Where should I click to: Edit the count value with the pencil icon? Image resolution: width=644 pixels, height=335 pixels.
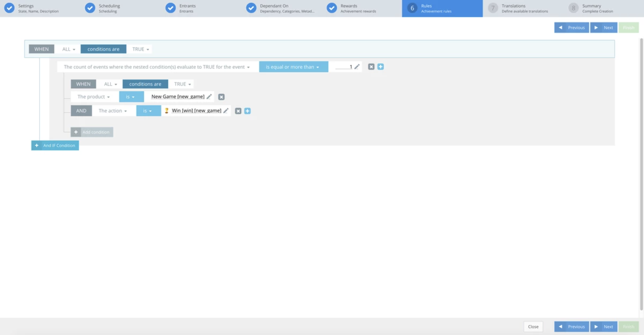pyautogui.click(x=357, y=67)
